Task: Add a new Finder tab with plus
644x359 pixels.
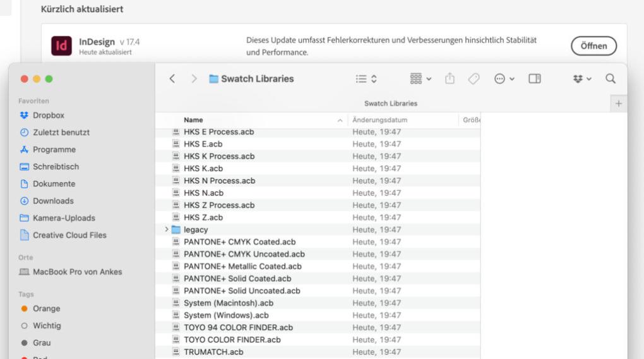Action: tap(618, 104)
